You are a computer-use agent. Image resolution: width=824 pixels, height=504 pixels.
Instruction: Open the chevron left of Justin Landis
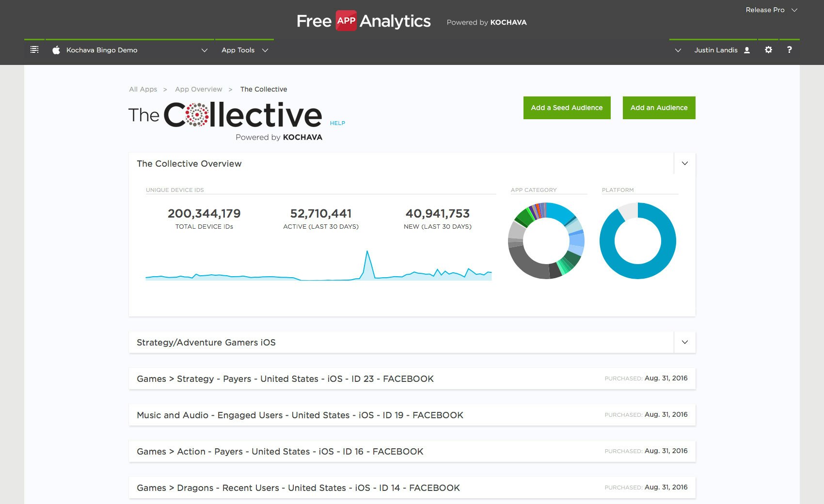coord(678,50)
